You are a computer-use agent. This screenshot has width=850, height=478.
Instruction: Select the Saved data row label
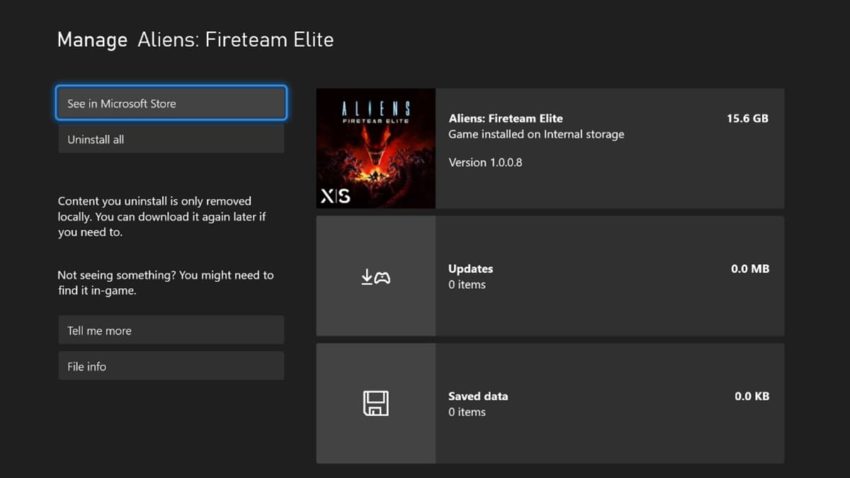click(478, 396)
